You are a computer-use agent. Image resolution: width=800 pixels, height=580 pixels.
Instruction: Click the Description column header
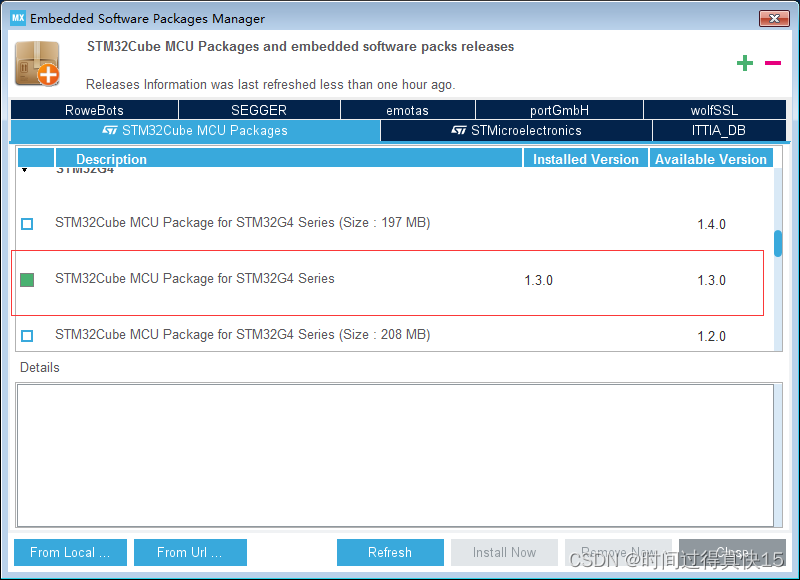pos(289,159)
